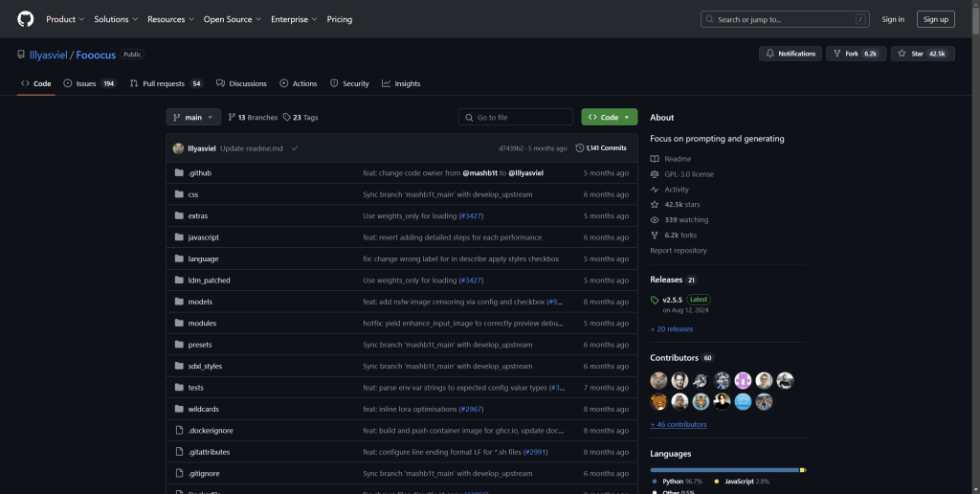Click the bear contributor avatar
This screenshot has height=494, width=980.
tap(658, 401)
